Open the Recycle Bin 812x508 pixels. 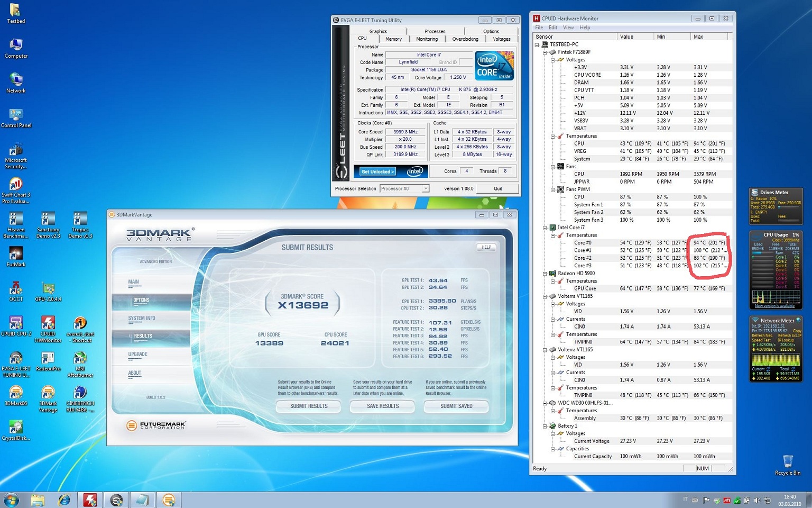coord(788,465)
